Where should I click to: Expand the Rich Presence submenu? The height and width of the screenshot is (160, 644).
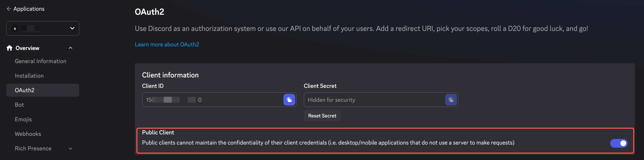click(x=71, y=149)
